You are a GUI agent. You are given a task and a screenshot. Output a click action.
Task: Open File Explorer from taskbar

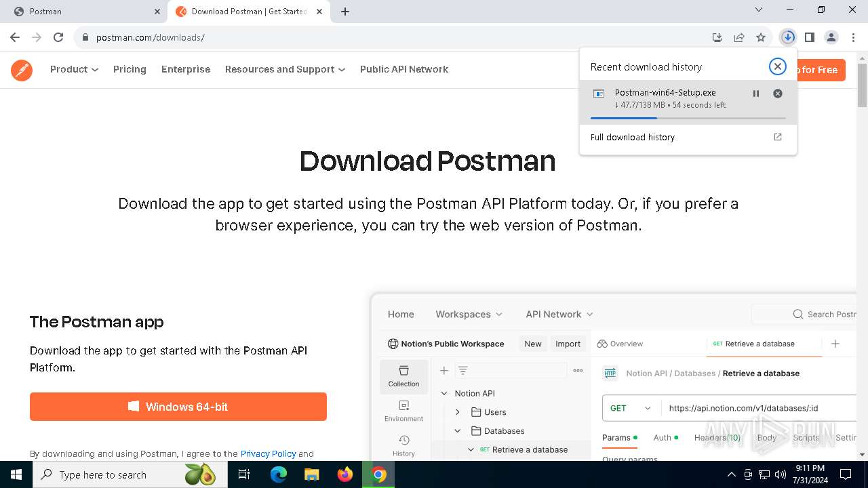pyautogui.click(x=311, y=474)
